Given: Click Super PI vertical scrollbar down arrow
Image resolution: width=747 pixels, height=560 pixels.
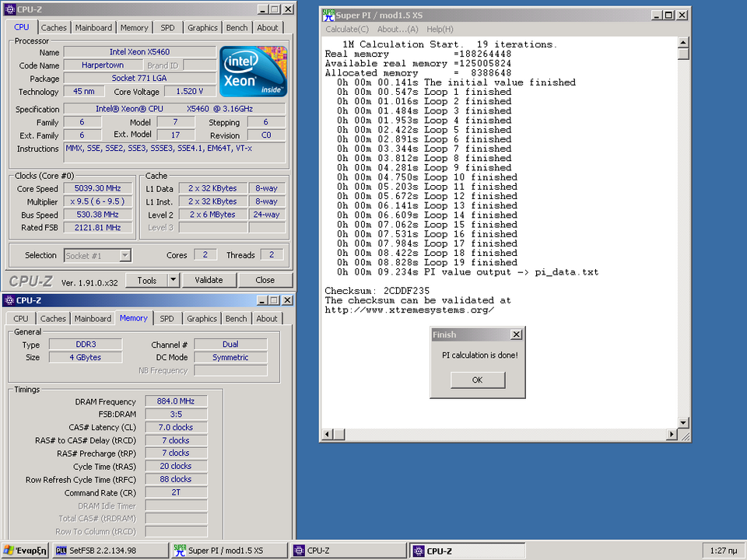Looking at the screenshot, I should 683,423.
